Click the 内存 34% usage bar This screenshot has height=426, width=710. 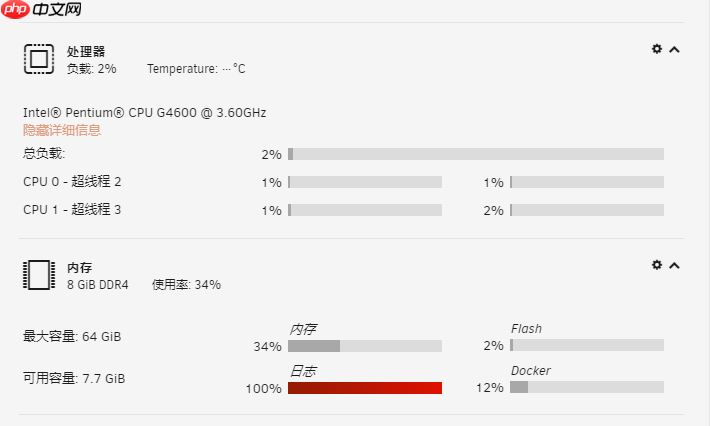(365, 346)
